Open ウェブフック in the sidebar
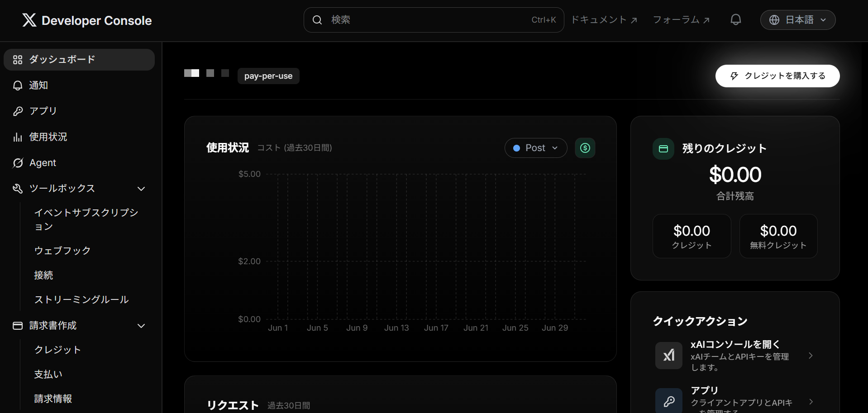Screen dimensions: 868x413 [62, 251]
